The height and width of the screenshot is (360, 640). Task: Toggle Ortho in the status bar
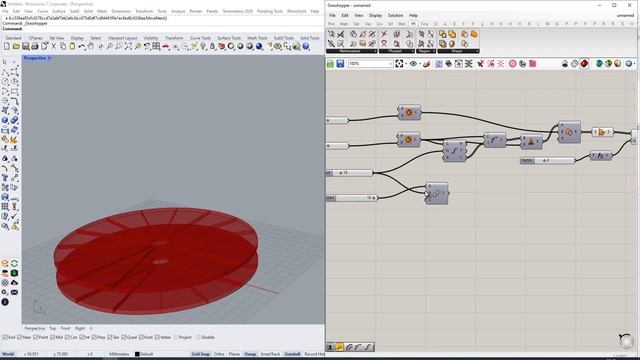point(219,354)
